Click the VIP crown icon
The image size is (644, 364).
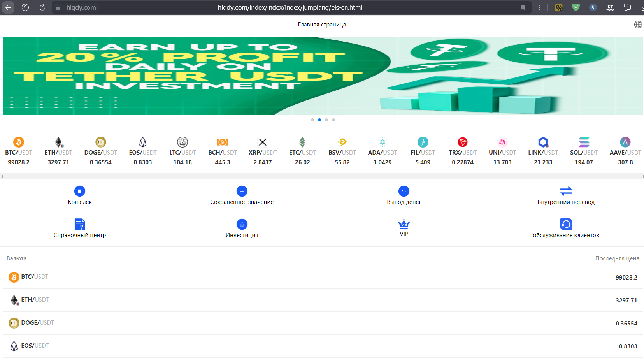click(x=404, y=224)
